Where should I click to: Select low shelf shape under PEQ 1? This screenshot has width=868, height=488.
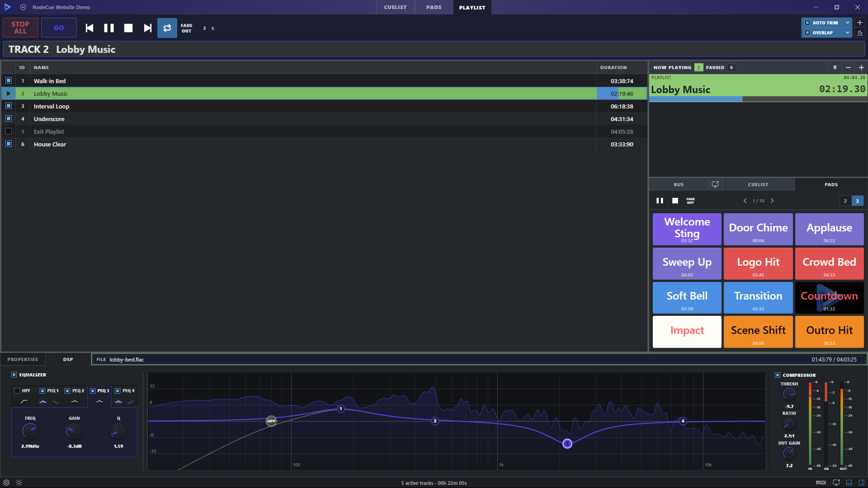[56, 402]
